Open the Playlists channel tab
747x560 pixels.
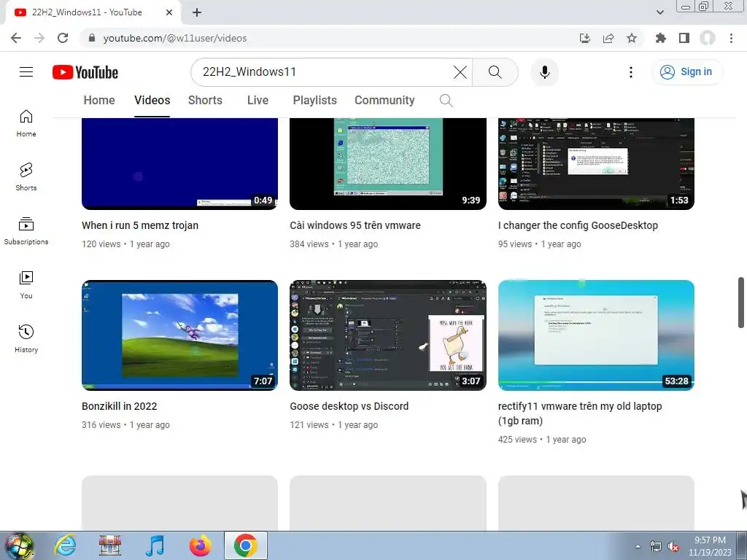[x=314, y=101]
